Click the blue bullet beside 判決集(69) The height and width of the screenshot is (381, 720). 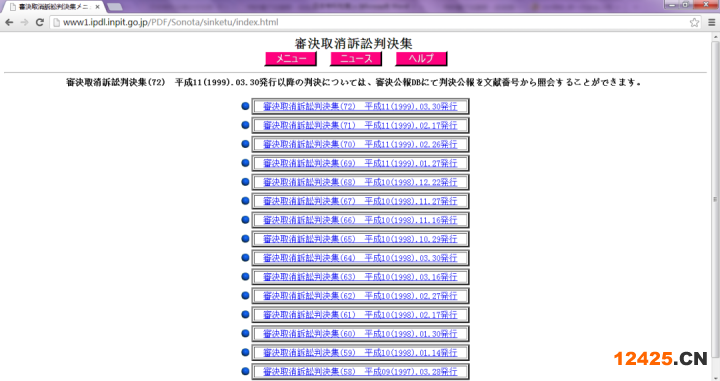[245, 163]
